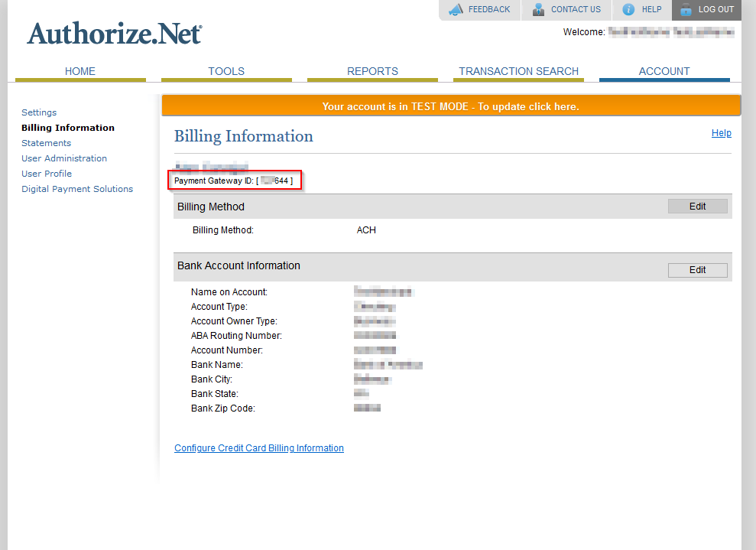Click the ABA Routing Number label
This screenshot has width=756, height=550.
coord(236,336)
